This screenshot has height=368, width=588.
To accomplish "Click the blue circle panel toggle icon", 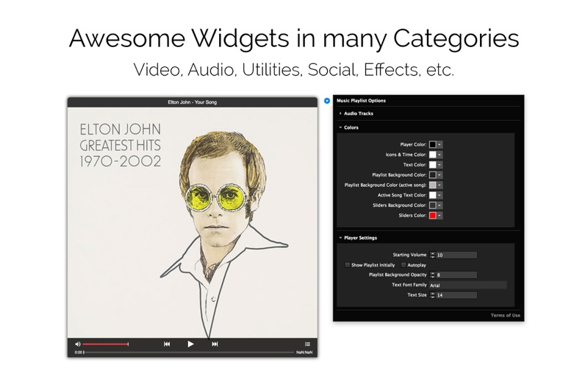I will [x=327, y=100].
